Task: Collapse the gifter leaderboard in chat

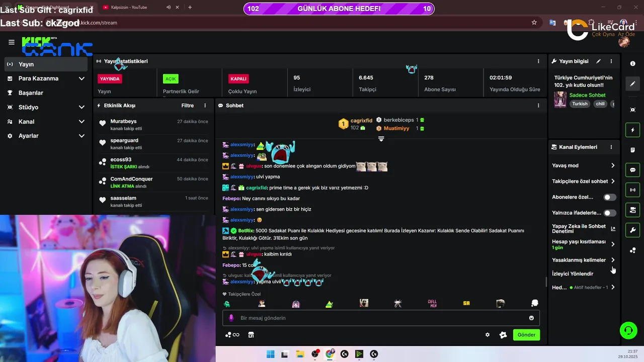Action: click(x=381, y=139)
